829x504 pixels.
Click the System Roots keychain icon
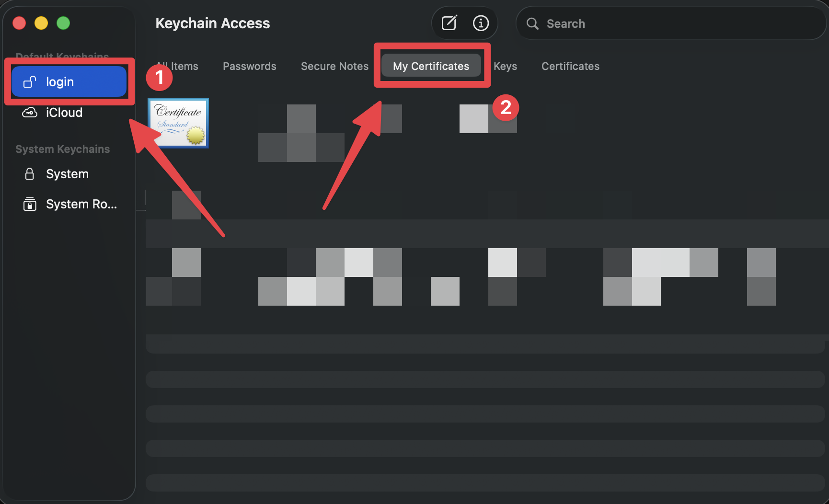coord(30,204)
